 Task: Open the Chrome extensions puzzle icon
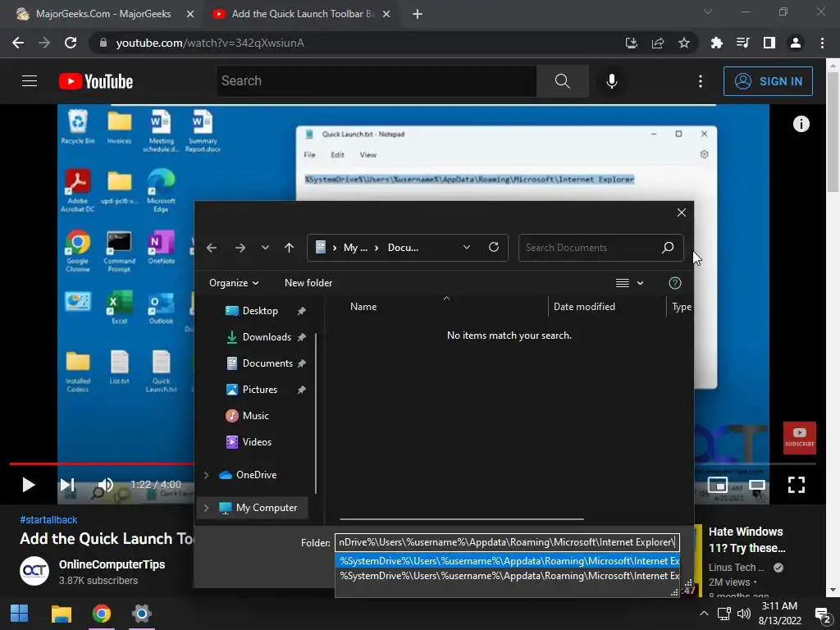716,43
